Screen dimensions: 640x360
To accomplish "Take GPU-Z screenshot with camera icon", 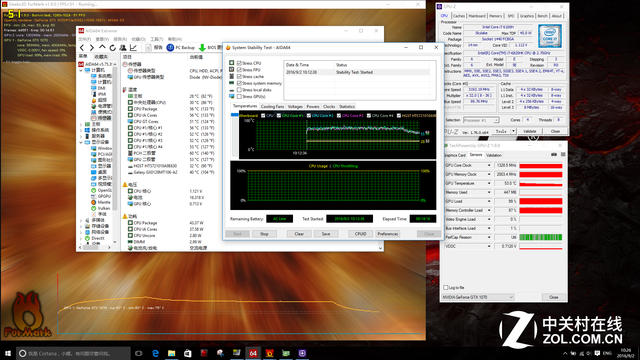I will [x=553, y=155].
